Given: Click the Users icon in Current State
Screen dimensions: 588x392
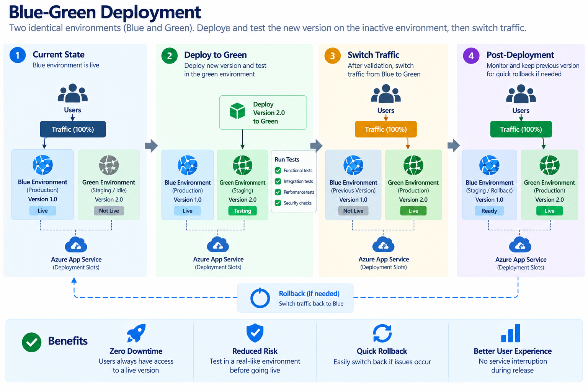Looking at the screenshot, I should point(73,93).
